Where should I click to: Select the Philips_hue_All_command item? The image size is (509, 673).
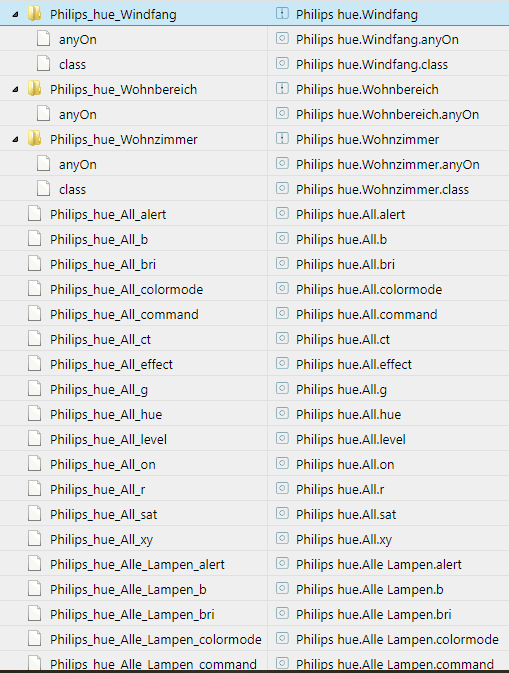124,315
